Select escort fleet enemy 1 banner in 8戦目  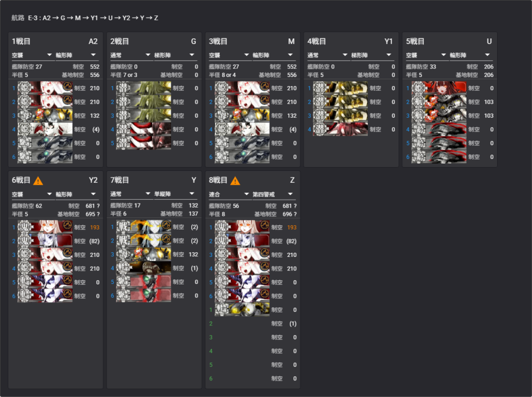point(242,309)
